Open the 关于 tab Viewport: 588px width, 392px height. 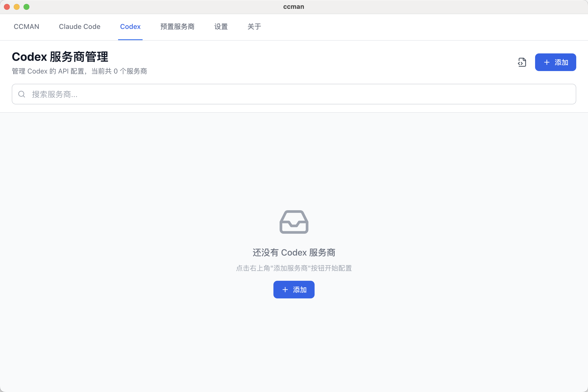point(254,26)
